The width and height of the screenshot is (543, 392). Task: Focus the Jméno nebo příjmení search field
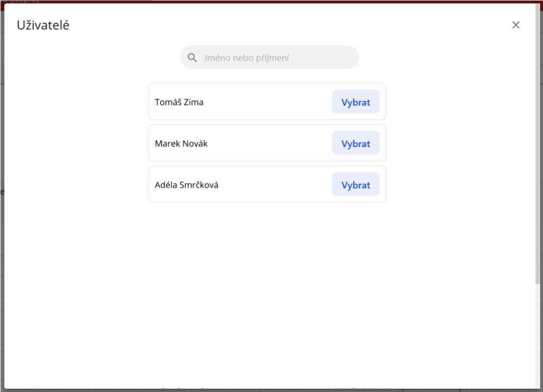coord(276,58)
